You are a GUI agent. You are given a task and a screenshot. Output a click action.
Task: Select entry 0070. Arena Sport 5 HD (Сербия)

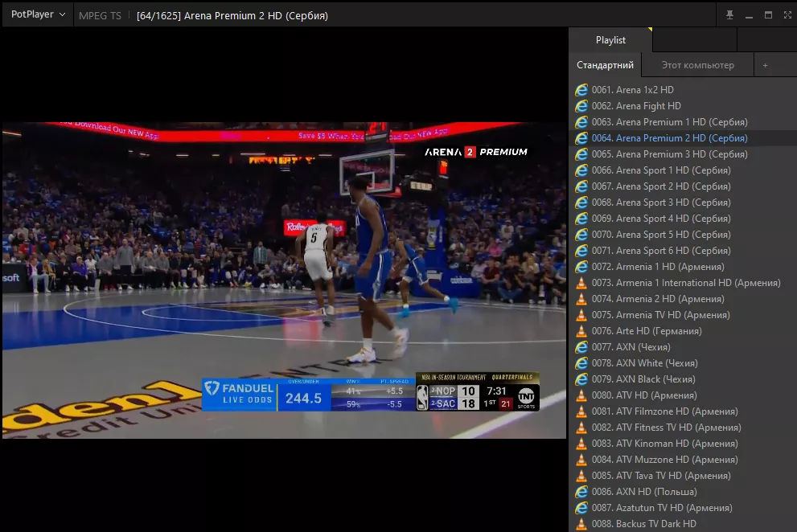point(683,235)
